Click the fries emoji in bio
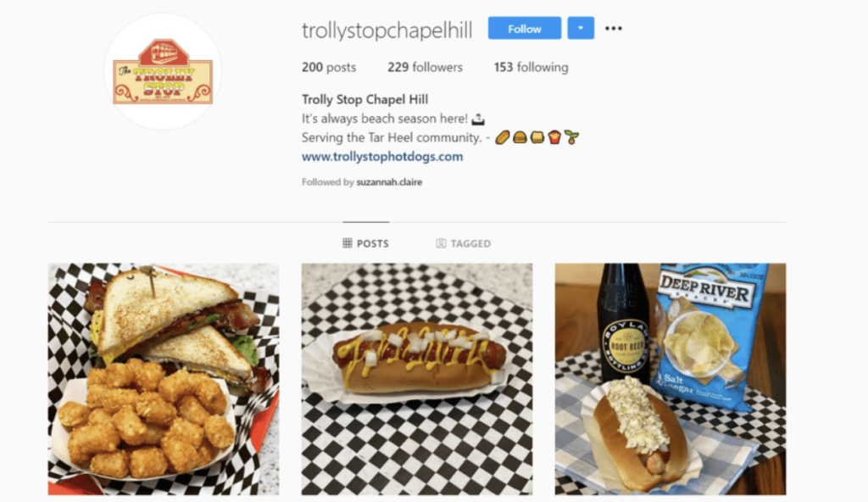The image size is (868, 502). click(x=554, y=137)
